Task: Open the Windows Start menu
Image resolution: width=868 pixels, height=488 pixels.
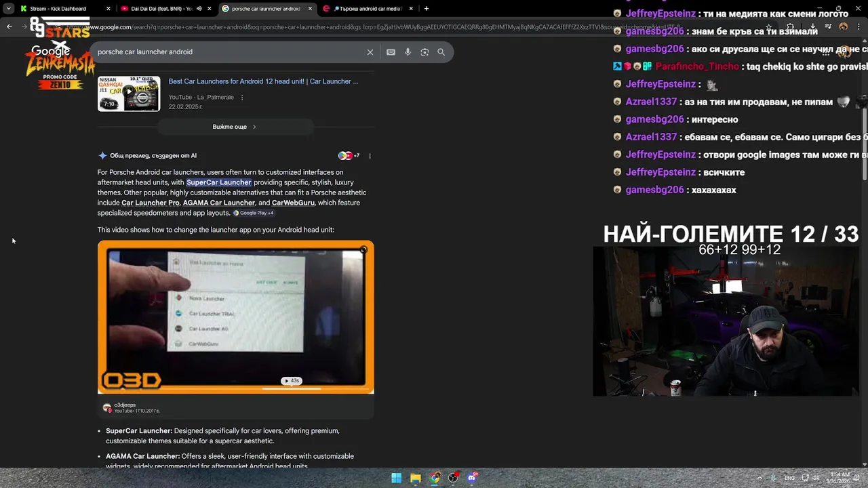Action: [x=396, y=478]
